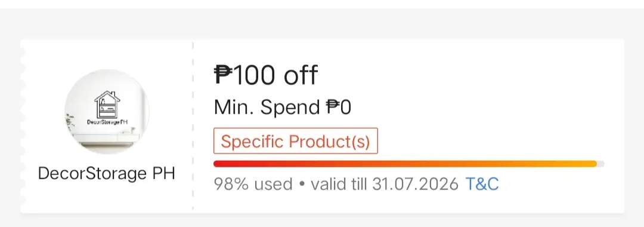Click the dashed divider line on the voucher
Screen dimensions: 644x227
click(193, 126)
